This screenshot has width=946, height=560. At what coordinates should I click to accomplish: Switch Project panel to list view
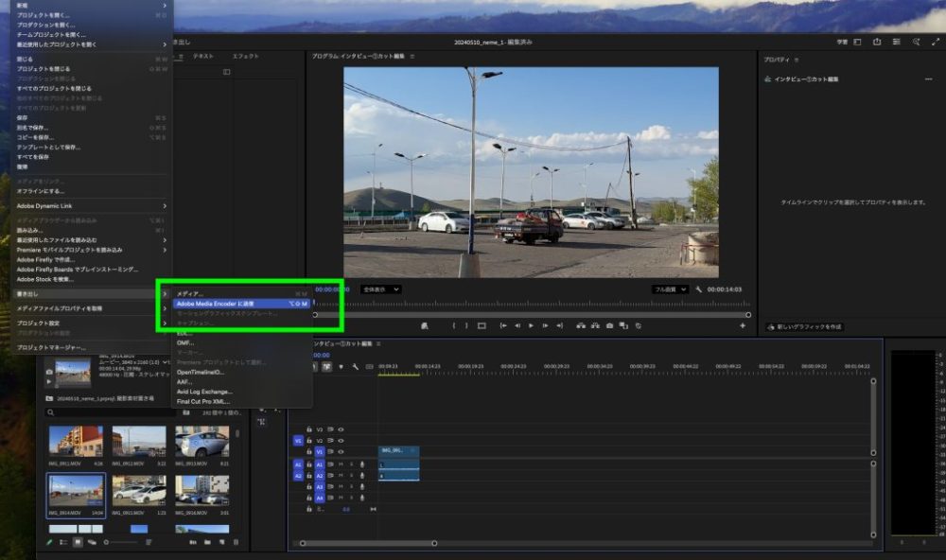pos(63,543)
